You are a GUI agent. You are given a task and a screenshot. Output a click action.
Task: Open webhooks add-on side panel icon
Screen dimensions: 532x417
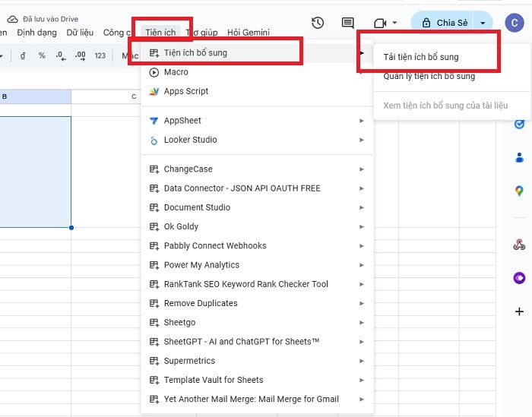pos(519,245)
